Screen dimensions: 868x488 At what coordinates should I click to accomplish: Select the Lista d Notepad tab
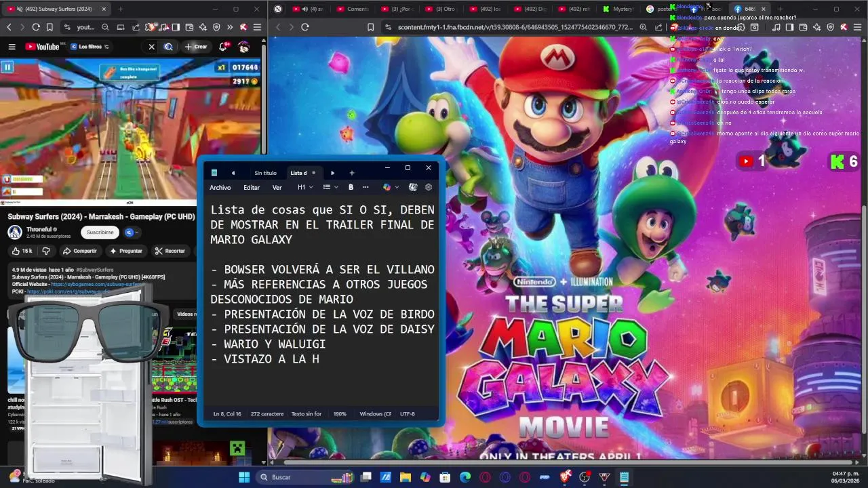(x=302, y=173)
